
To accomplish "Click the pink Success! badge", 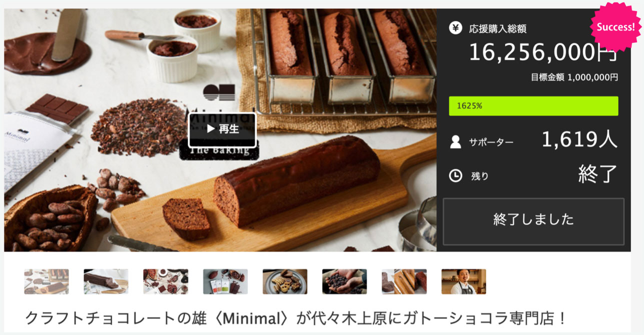I will [x=616, y=26].
